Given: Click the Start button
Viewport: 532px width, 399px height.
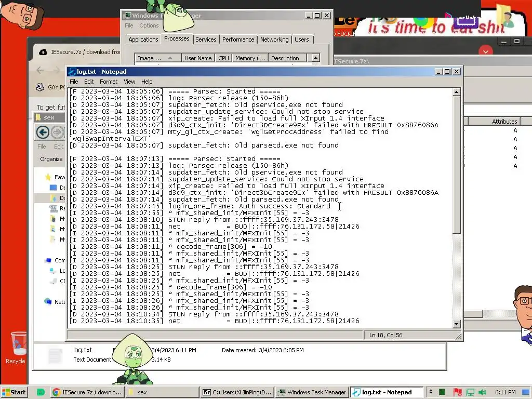Looking at the screenshot, I should [x=14, y=392].
